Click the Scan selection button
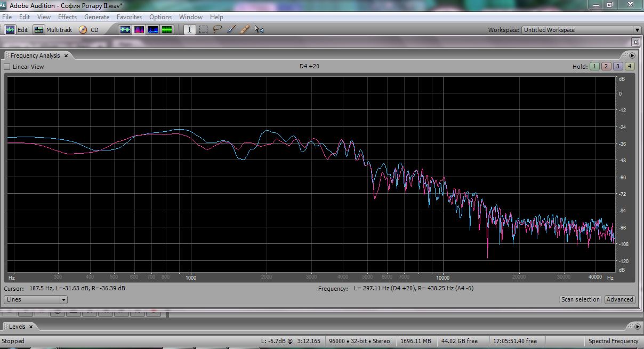The image size is (644, 349). pos(581,299)
